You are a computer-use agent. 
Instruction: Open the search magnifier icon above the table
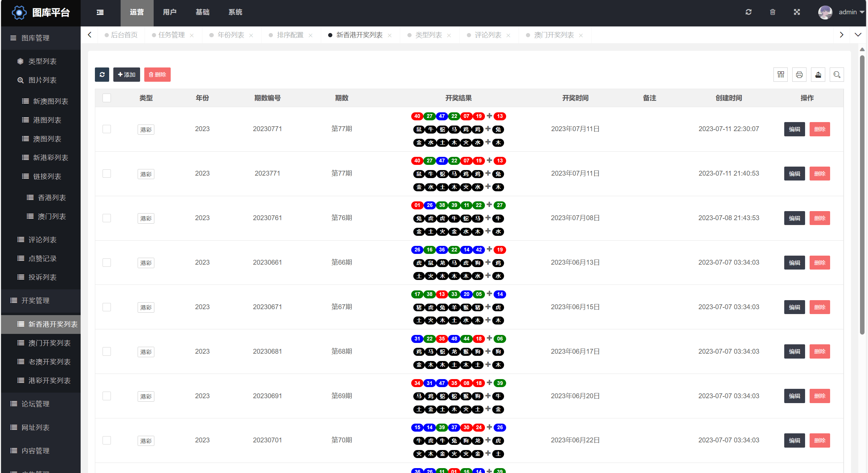tap(837, 74)
